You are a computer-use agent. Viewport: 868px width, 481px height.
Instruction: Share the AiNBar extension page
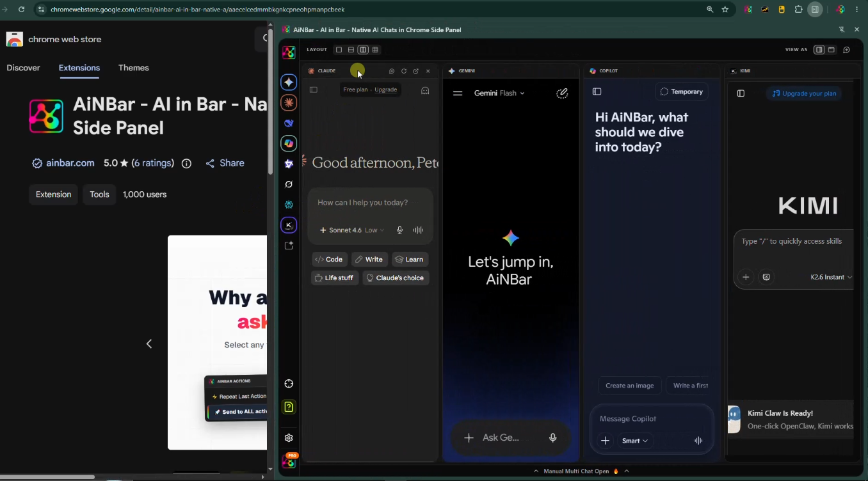point(225,163)
